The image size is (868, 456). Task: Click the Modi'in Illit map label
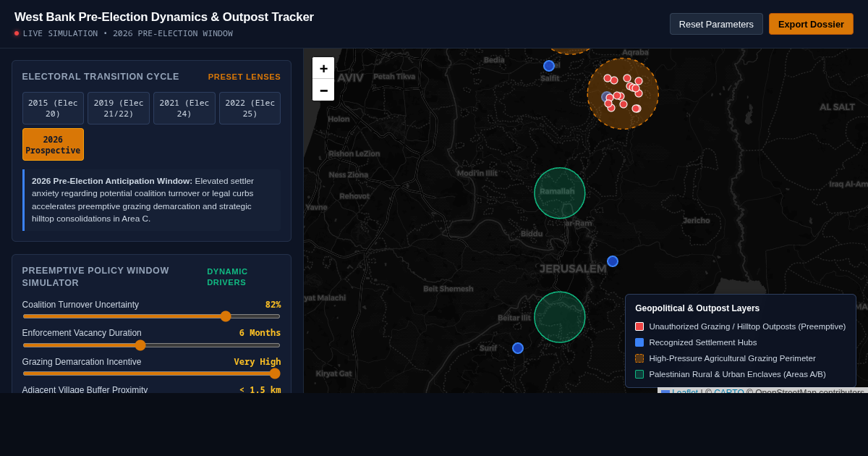point(477,173)
